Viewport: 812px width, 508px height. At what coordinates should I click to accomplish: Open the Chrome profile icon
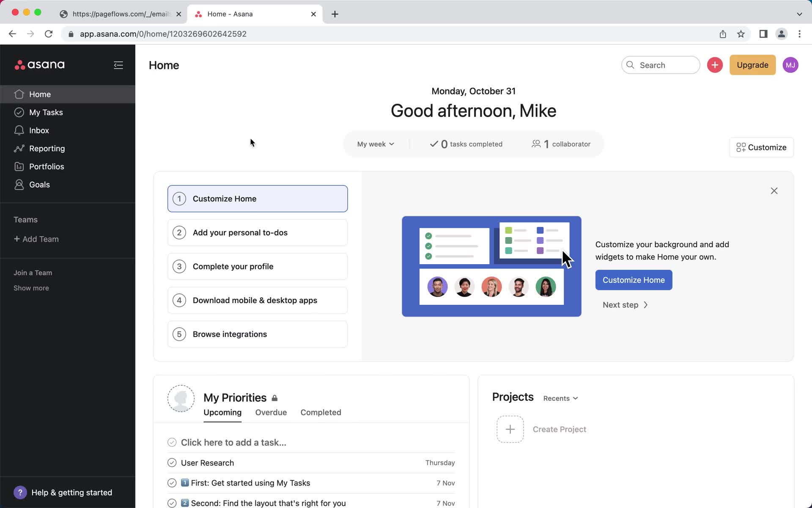782,34
